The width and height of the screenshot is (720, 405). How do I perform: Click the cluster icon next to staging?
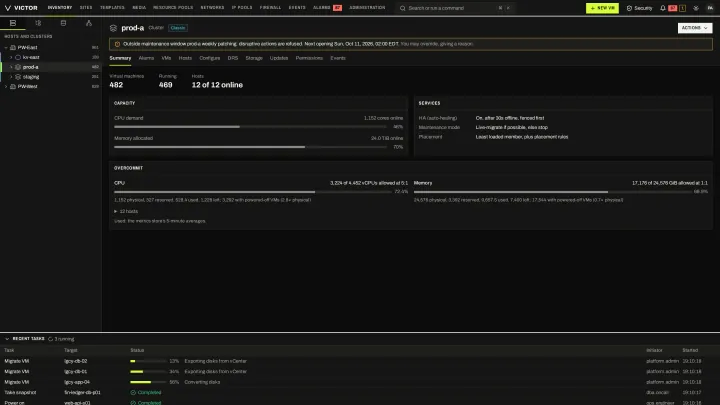[18, 77]
